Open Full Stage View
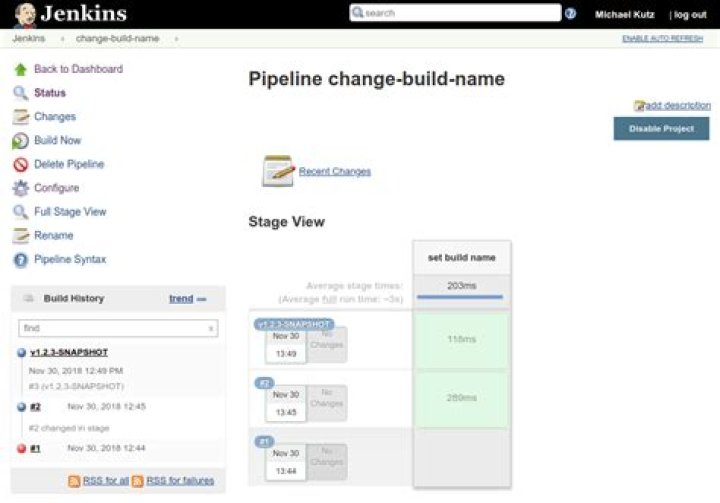The width and height of the screenshot is (720, 503). 70,212
